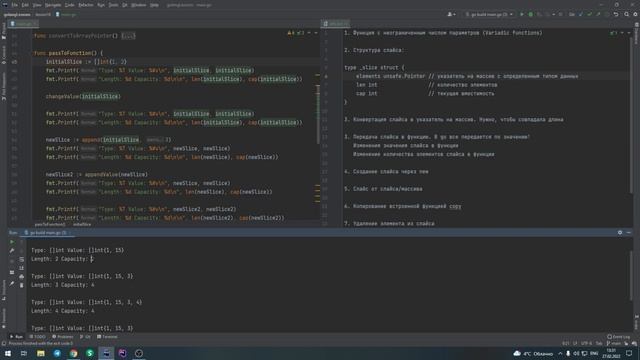This screenshot has height=360, width=640.
Task: Open line separator selector in status bar
Action: coord(576,343)
